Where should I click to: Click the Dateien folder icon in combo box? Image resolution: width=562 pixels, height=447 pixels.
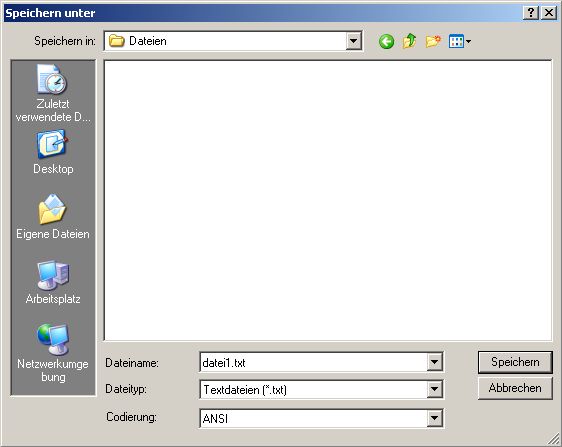[x=116, y=41]
